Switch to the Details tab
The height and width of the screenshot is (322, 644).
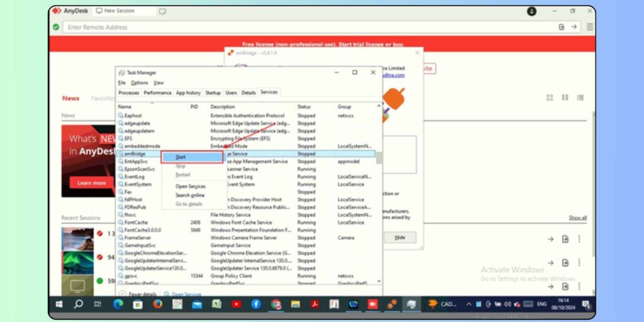click(248, 93)
